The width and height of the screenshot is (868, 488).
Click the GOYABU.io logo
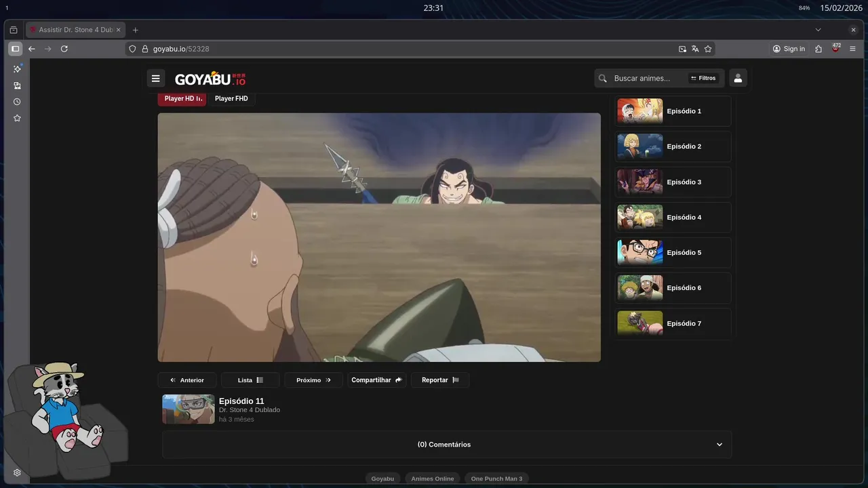(210, 79)
